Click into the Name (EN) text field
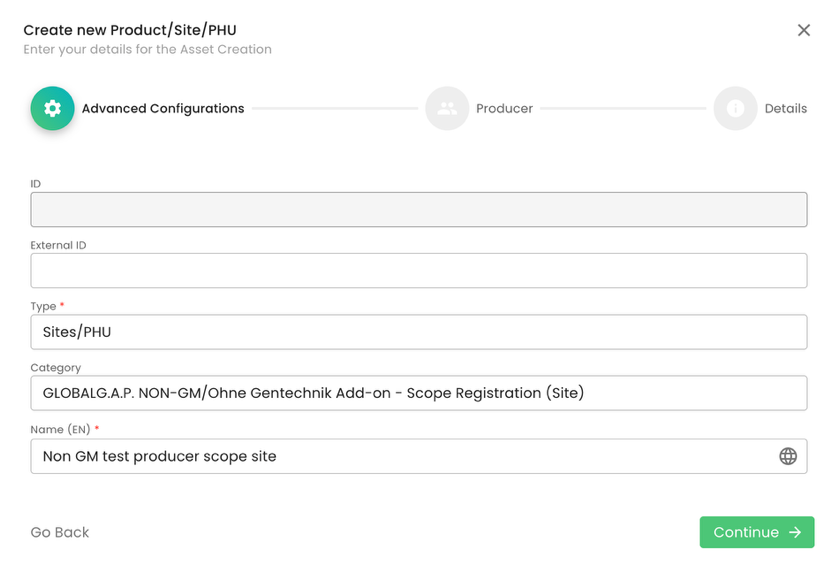Screen dimensions: 839x573 400,457
